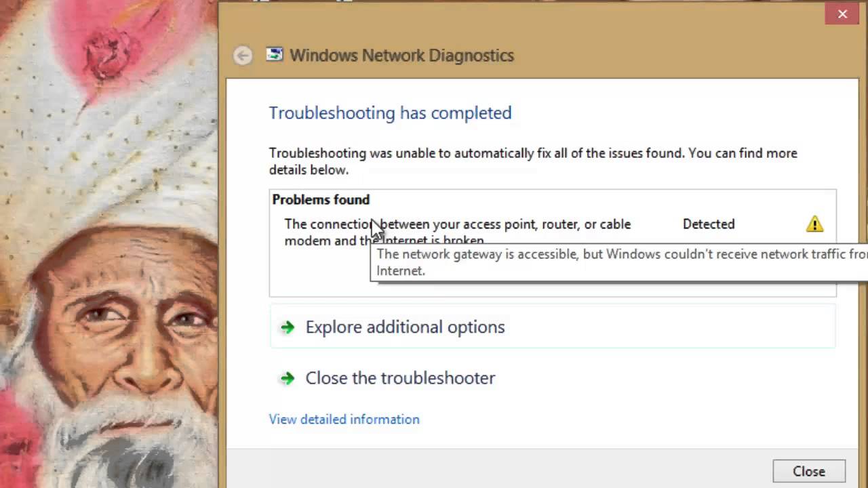Open Explore additional options
The image size is (868, 488).
(x=553, y=327)
